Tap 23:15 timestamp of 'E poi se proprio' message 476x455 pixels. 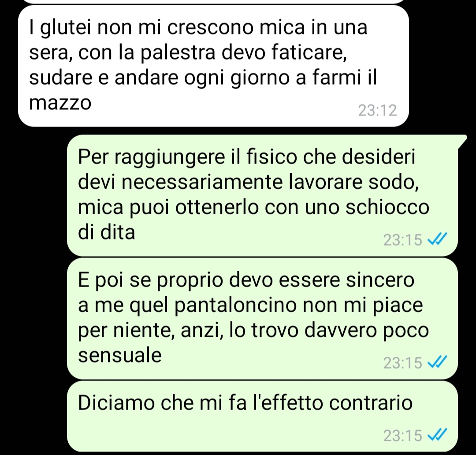(402, 362)
